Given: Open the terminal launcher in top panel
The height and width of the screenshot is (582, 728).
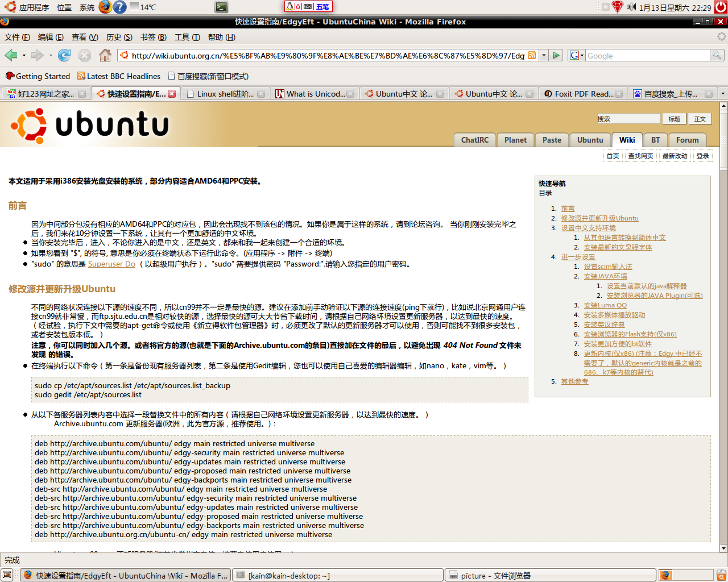Looking at the screenshot, I should pyautogui.click(x=222, y=7).
